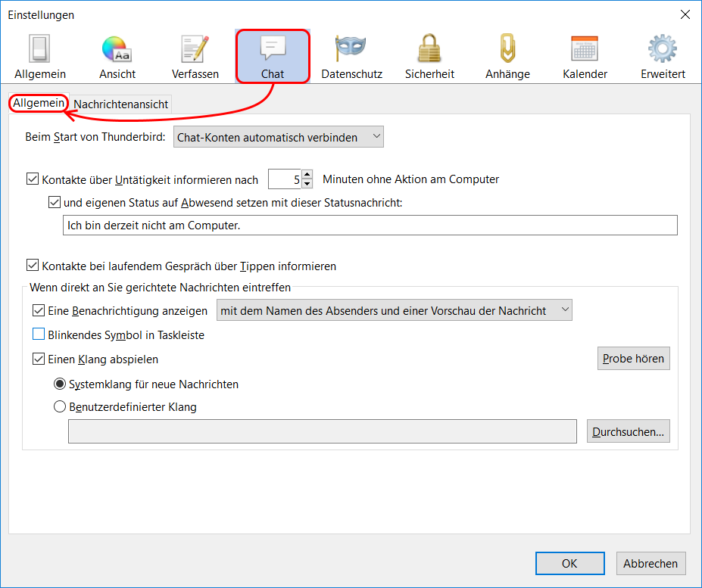Click the idle minutes number field
This screenshot has height=588, width=702.
tap(285, 179)
